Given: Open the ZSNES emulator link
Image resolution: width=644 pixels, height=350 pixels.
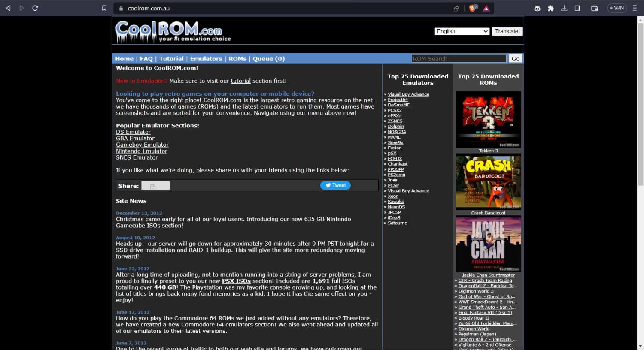Looking at the screenshot, I should click(395, 121).
